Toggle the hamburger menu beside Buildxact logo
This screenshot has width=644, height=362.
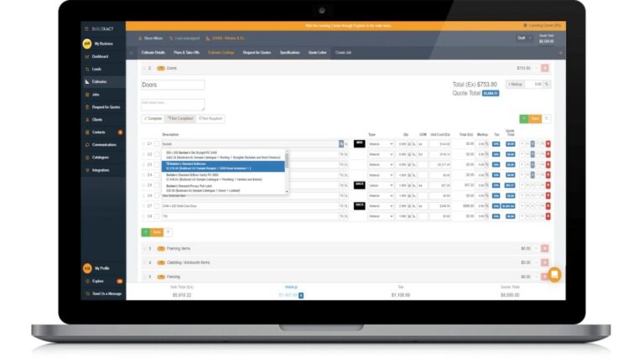click(x=86, y=28)
